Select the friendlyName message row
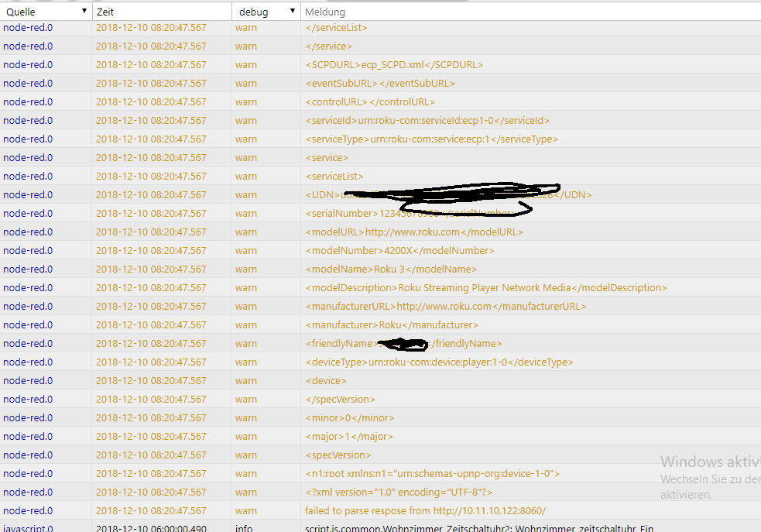The width and height of the screenshot is (761, 532). pos(403,343)
